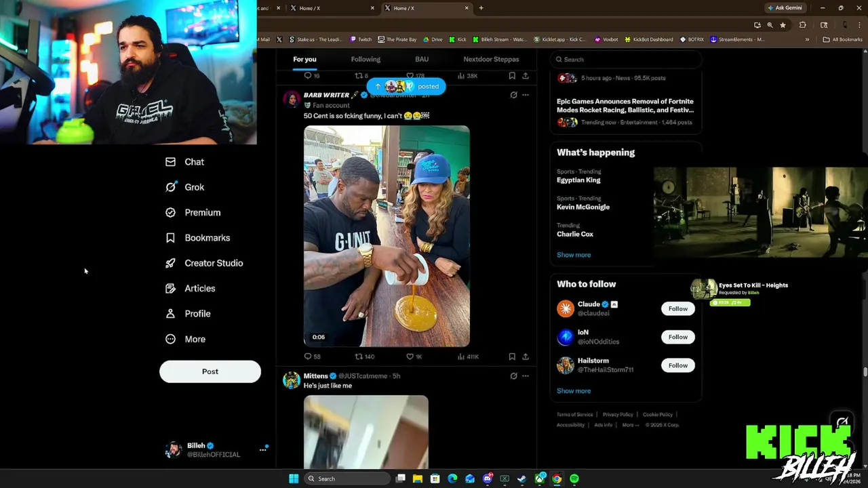The width and height of the screenshot is (868, 488).
Task: Switch to the Following tab
Action: pos(366,59)
